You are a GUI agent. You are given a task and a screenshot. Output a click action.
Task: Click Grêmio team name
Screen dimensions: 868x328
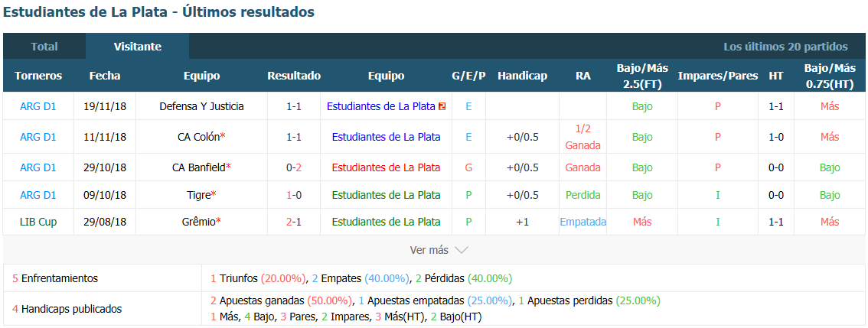[x=201, y=222]
